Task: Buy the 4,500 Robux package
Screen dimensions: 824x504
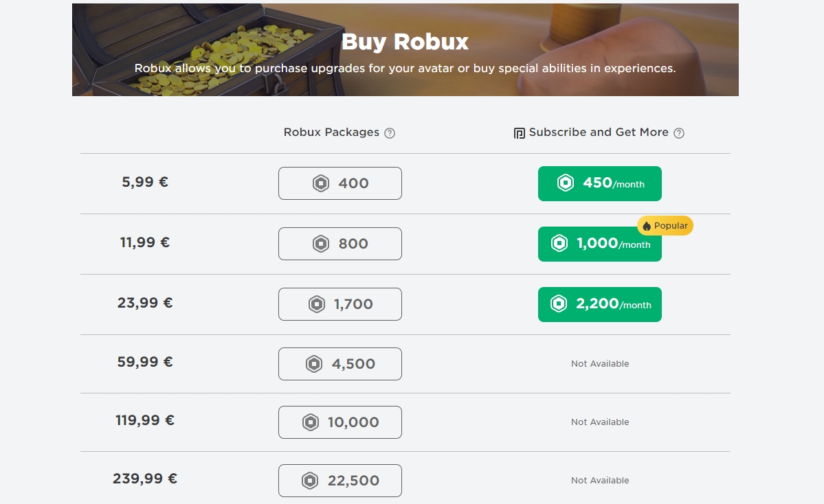Action: click(340, 364)
